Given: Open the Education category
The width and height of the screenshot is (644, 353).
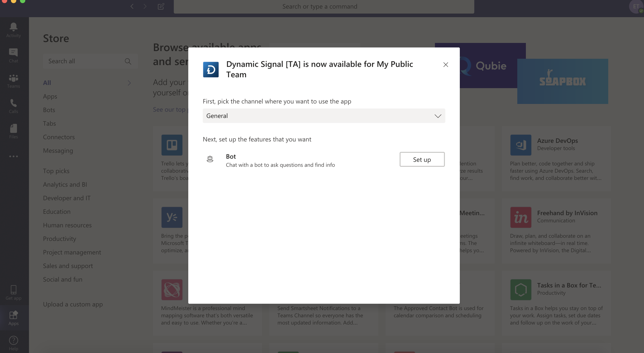Looking at the screenshot, I should click(x=57, y=212).
